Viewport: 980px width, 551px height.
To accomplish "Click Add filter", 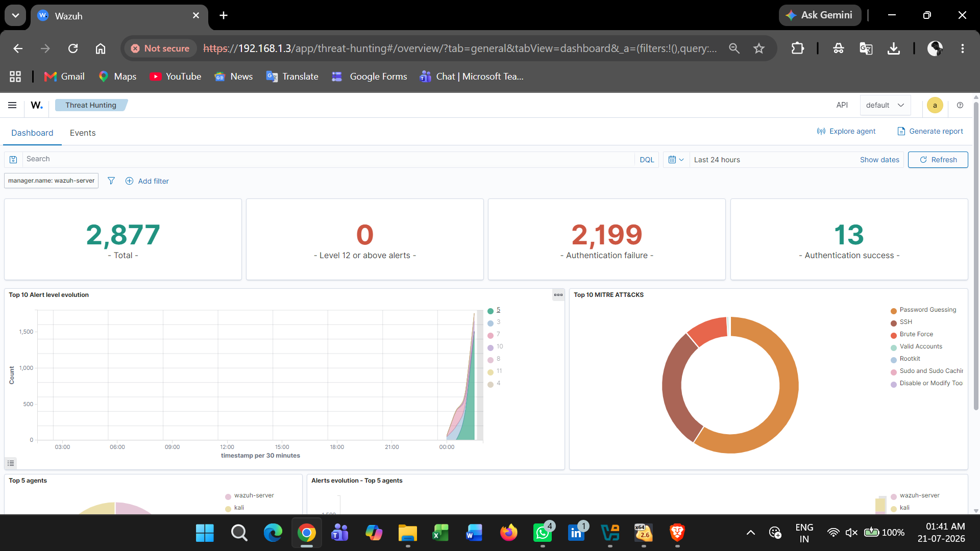I will (x=147, y=181).
